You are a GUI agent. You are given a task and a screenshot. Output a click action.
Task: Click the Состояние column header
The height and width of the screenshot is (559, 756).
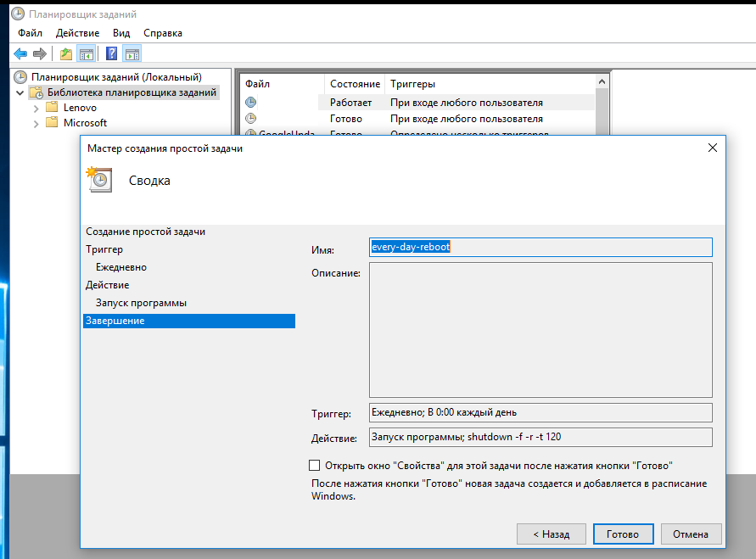click(355, 84)
